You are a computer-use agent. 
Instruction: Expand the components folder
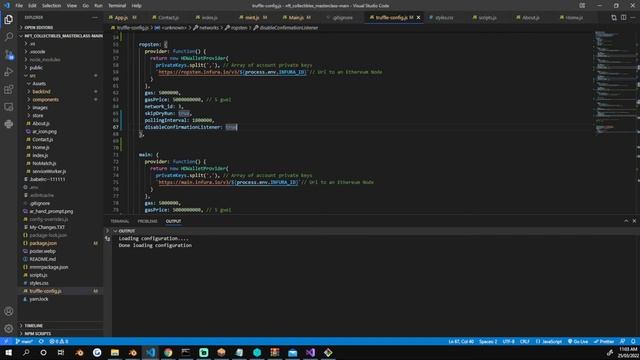coord(45,100)
